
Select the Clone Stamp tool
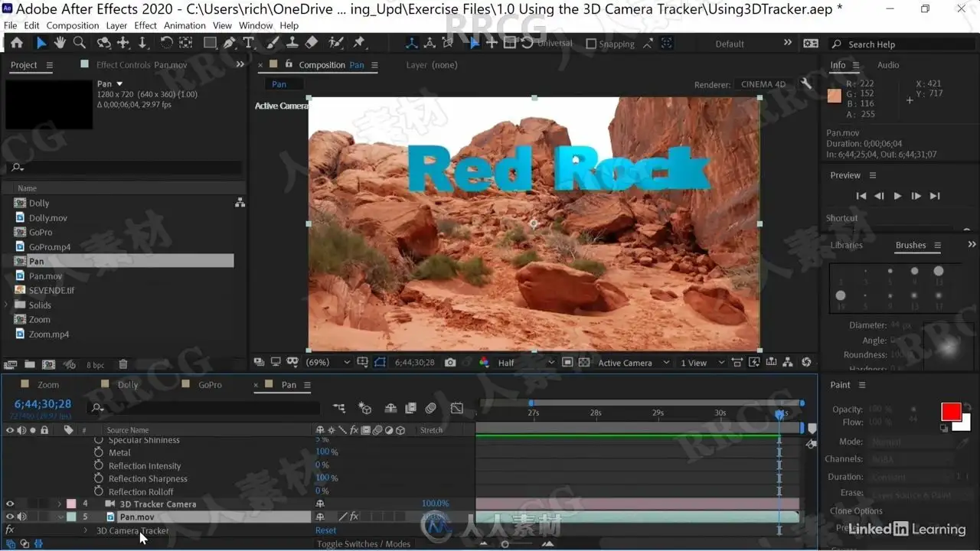(292, 44)
